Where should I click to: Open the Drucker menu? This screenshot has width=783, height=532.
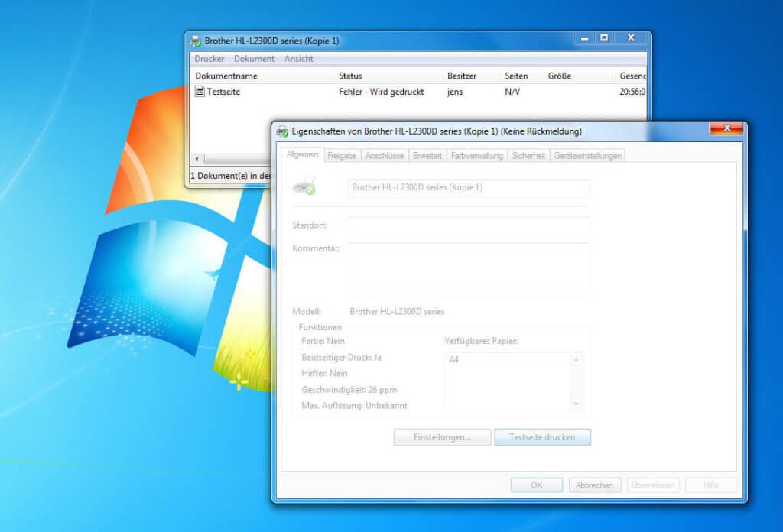[209, 58]
